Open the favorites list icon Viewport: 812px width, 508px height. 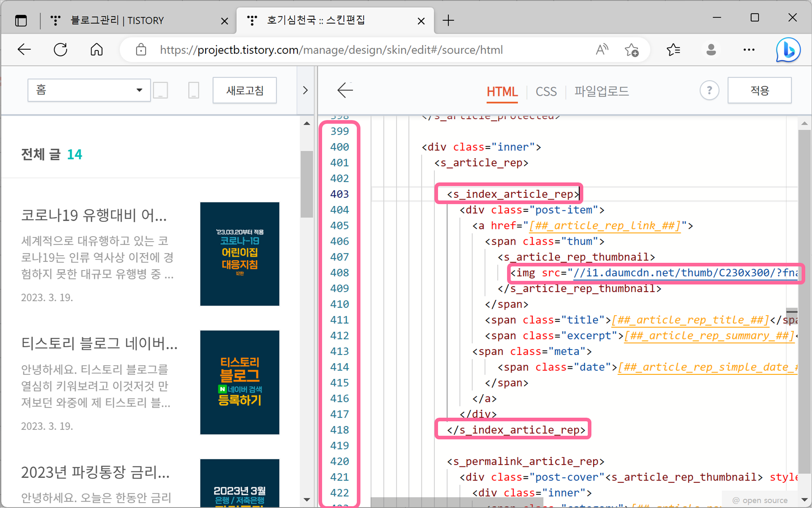coord(673,50)
